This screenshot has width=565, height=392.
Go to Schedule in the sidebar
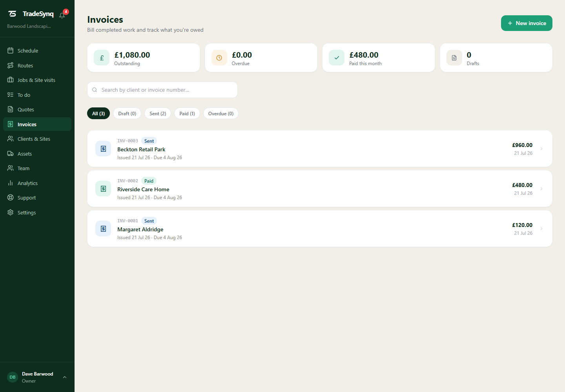point(37,51)
